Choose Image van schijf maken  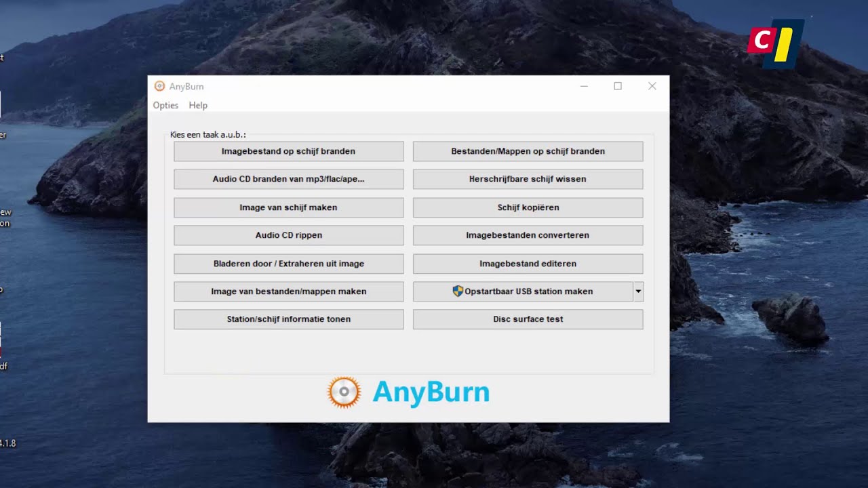[289, 207]
